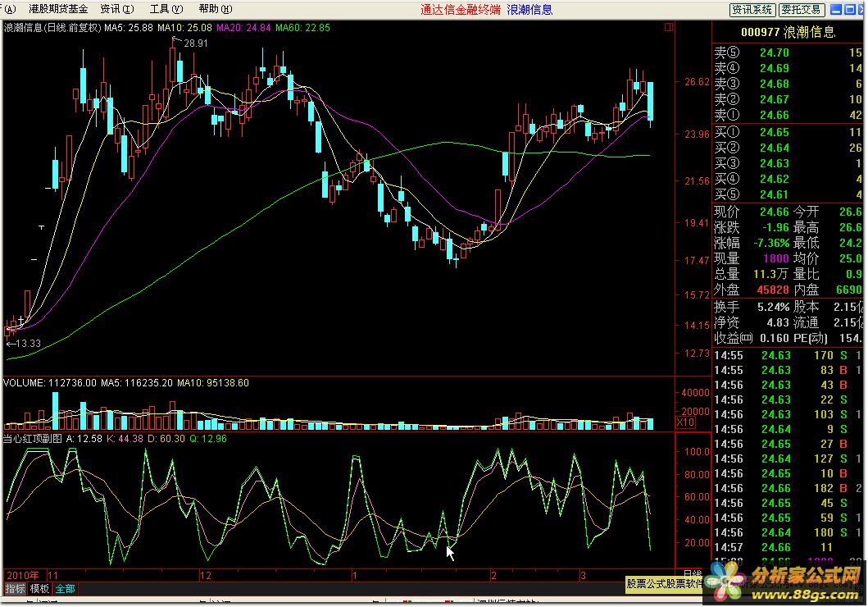This screenshot has width=868, height=607.
Task: Click the 13.33 low price marker
Action: 28,344
